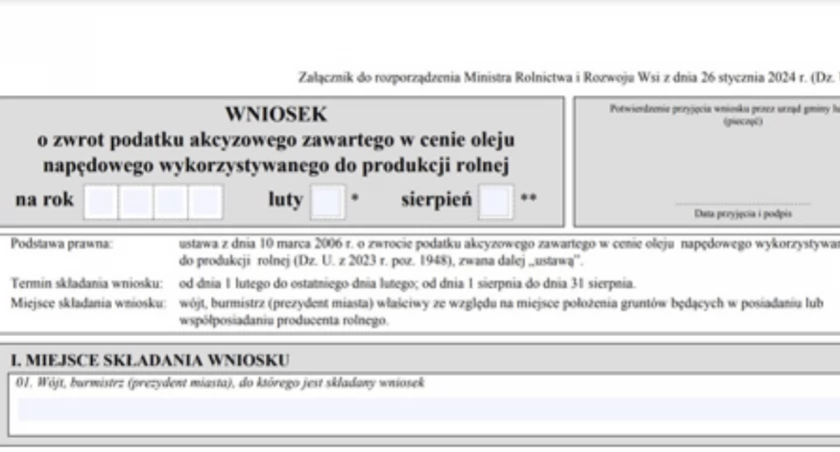Click the 'na rok' label
This screenshot has width=840, height=452.
click(x=44, y=199)
